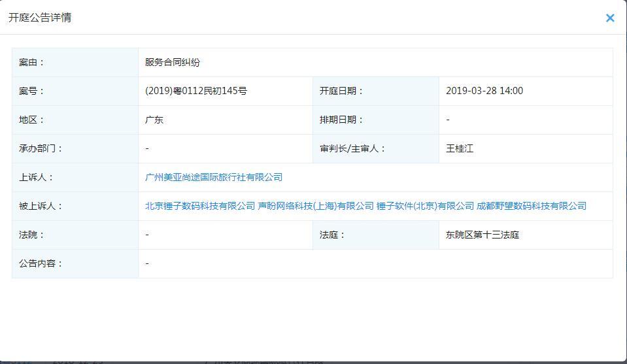This screenshot has height=364, width=627.
Task: Click courtroom value 东院区第十三法庭
Action: coord(483,235)
